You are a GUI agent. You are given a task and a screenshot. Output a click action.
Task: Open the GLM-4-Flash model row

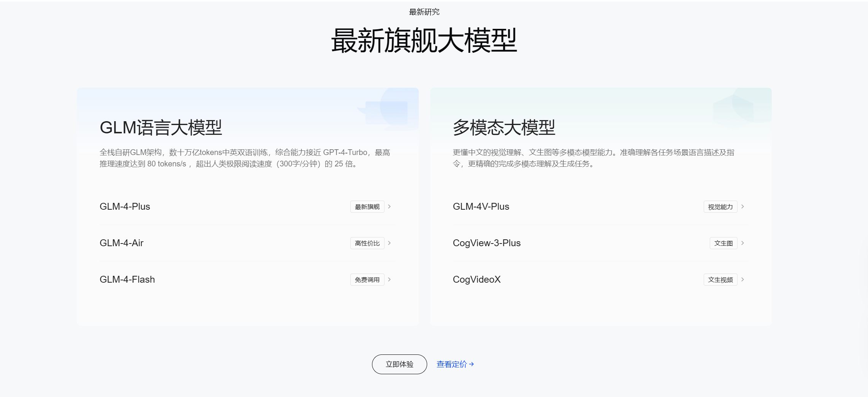(247, 280)
